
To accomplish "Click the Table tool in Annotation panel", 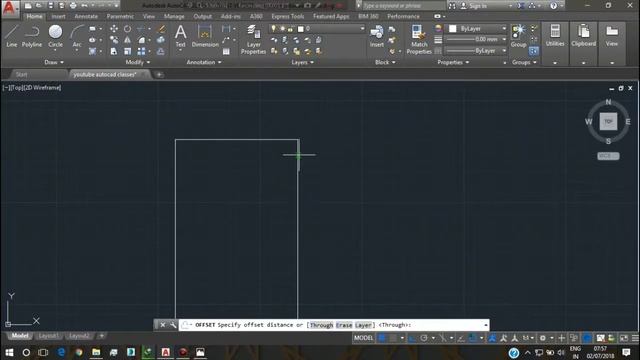I will [x=226, y=51].
